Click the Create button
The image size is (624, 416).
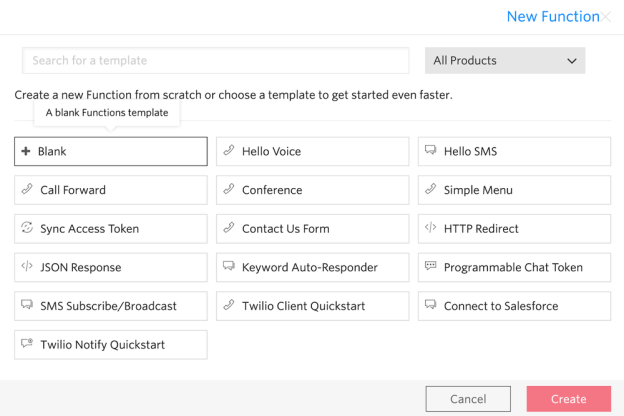pyautogui.click(x=568, y=399)
